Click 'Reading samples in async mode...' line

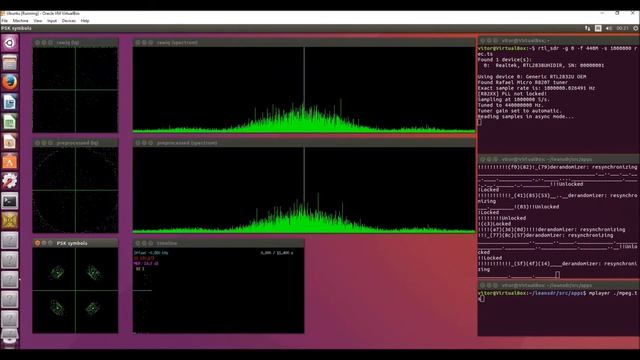526,117
